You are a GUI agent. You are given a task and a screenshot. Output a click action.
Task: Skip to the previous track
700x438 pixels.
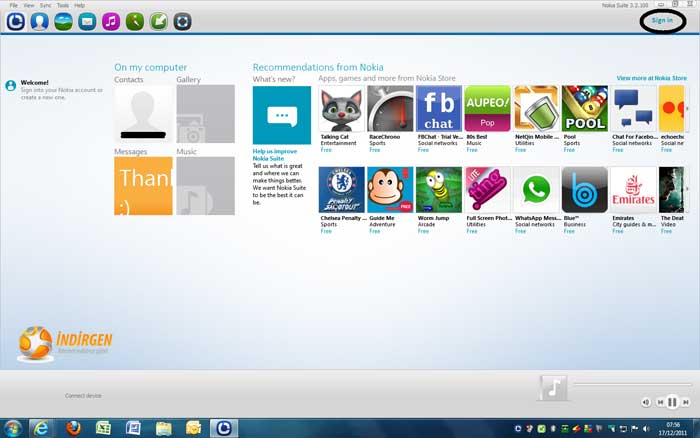(660, 402)
